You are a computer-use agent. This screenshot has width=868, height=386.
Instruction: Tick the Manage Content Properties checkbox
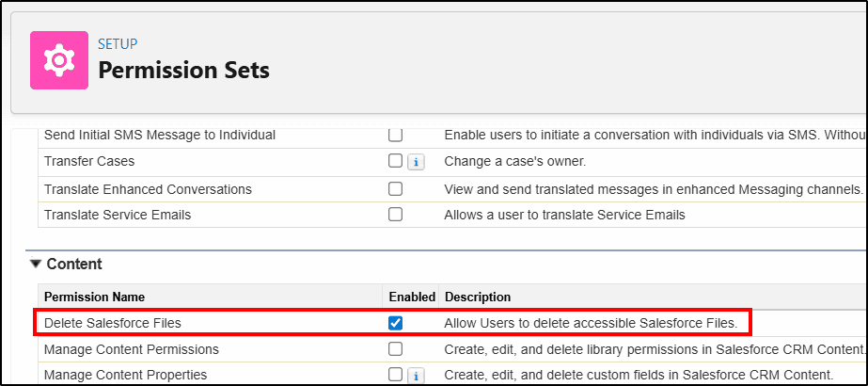[x=395, y=375]
